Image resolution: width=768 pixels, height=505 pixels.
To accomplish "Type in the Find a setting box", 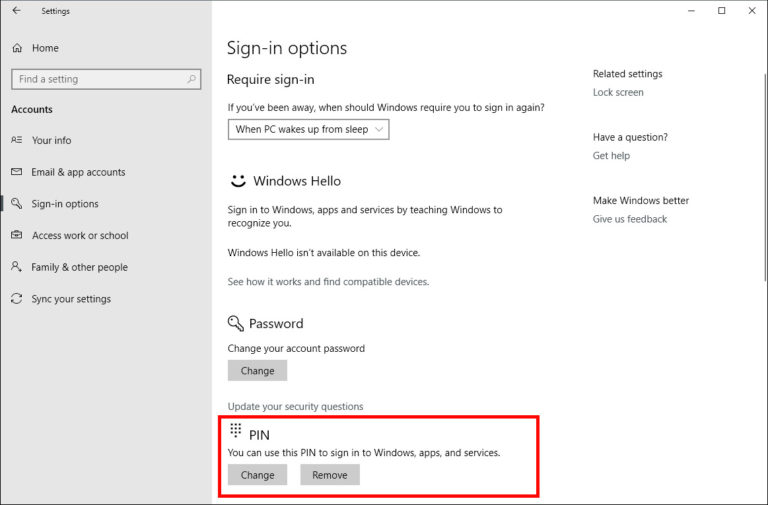I will [98, 79].
